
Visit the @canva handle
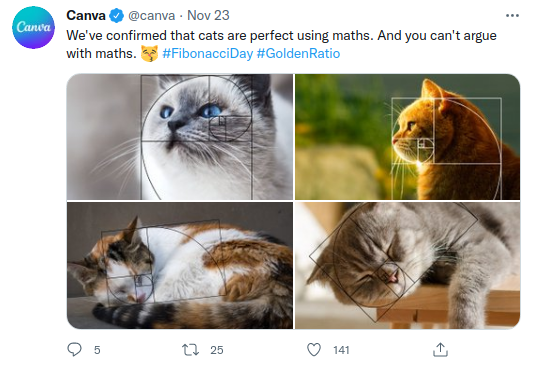point(151,16)
